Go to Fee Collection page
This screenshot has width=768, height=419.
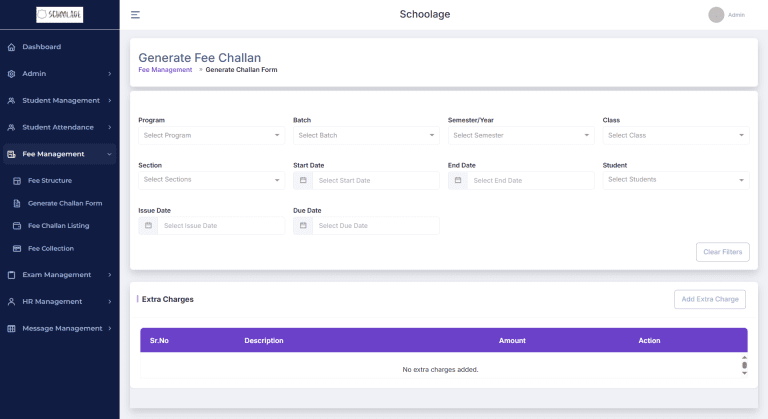pos(50,248)
